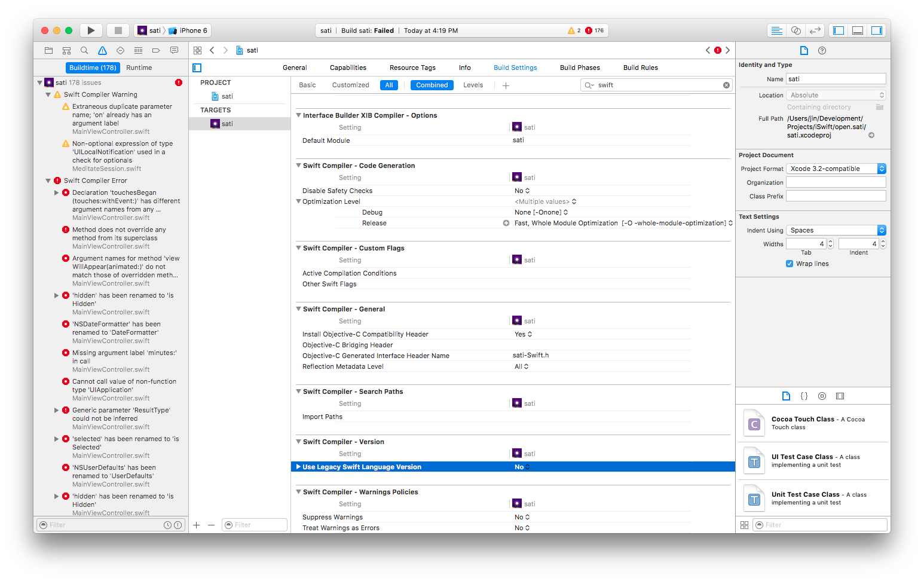Increment the Tab width stepper

point(830,241)
